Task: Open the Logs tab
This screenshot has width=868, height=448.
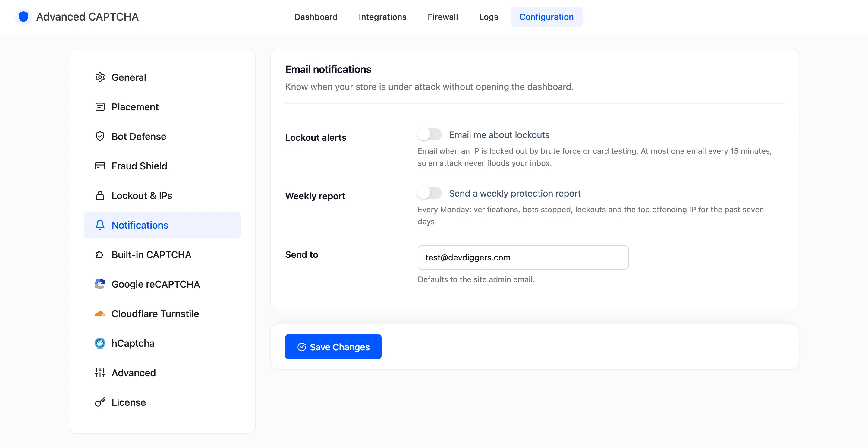Action: pos(489,17)
